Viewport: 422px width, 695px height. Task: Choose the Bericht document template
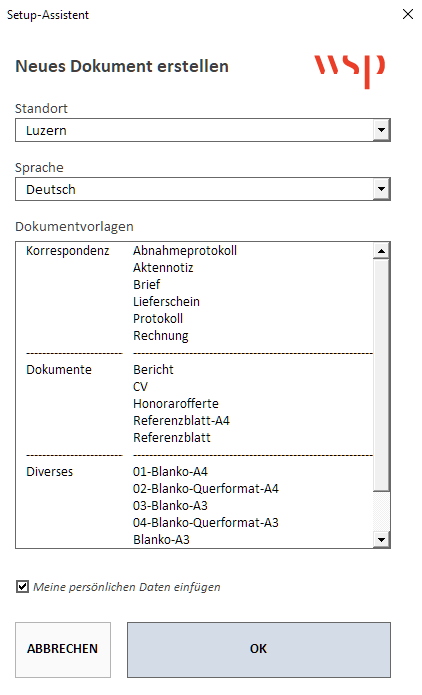click(x=153, y=370)
